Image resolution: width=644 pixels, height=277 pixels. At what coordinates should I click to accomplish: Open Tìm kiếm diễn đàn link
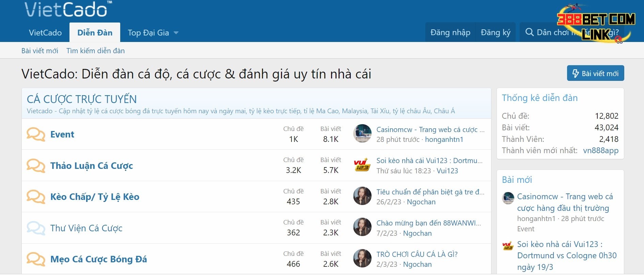(95, 50)
